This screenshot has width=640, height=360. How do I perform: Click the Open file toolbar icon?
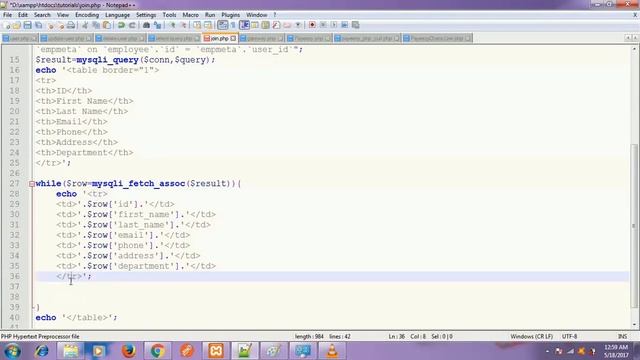(x=17, y=25)
